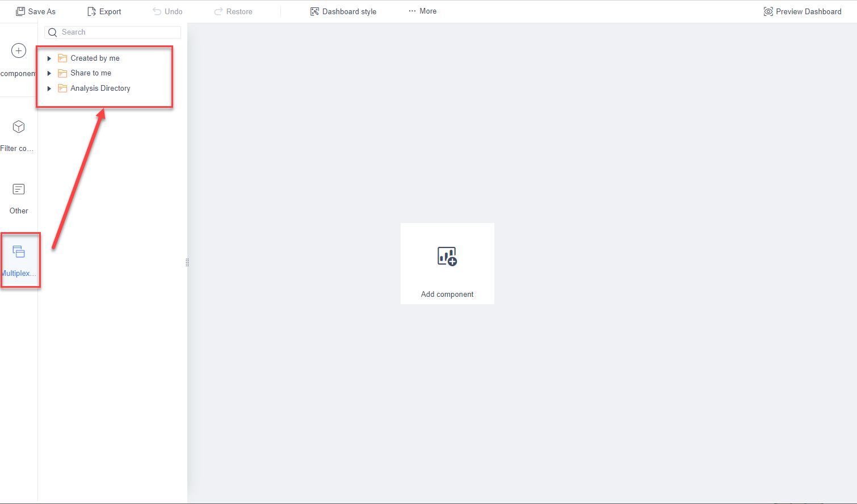Click the Dashboard style label
The image size is (857, 504).
tap(349, 11)
